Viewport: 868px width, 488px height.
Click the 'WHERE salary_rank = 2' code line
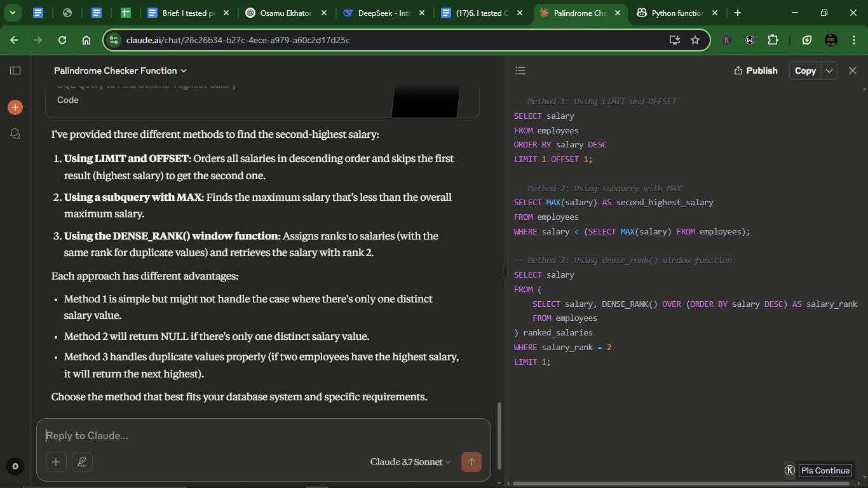[x=562, y=347]
